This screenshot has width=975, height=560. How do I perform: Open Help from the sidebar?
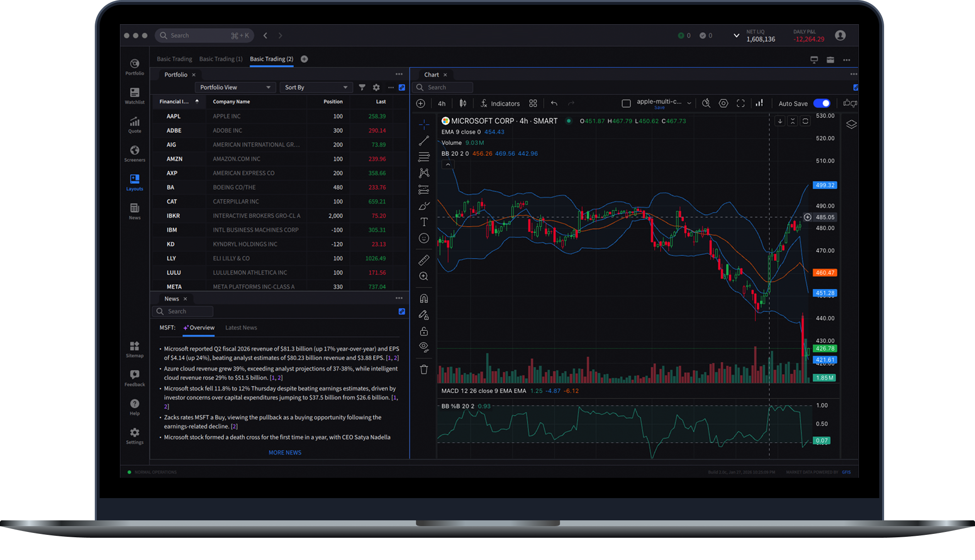[134, 407]
